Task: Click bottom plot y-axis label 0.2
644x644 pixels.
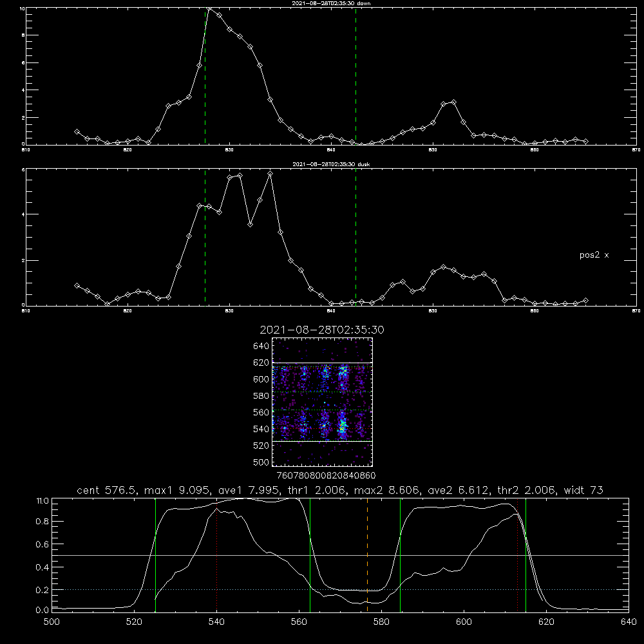Action: click(43, 590)
